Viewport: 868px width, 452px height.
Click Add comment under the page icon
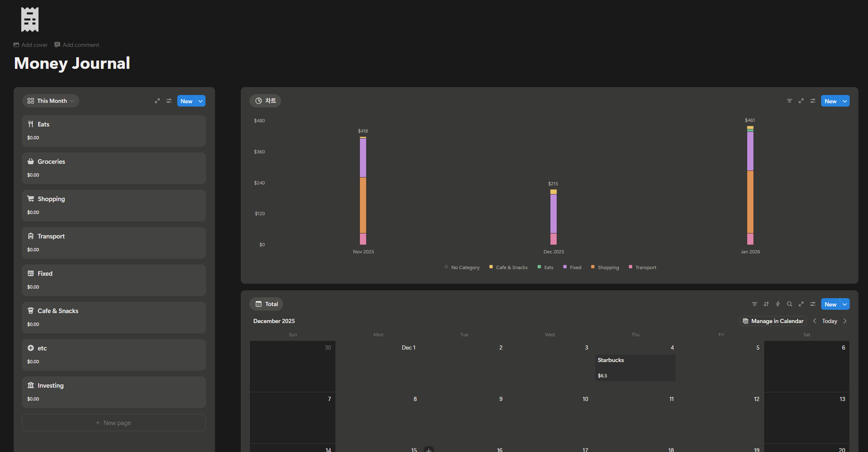[77, 45]
